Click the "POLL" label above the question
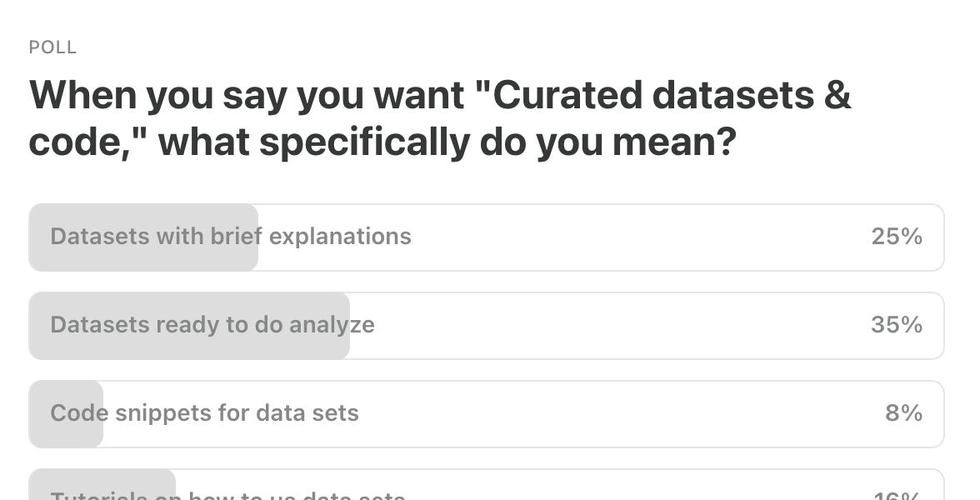The image size is (980, 500). click(52, 47)
